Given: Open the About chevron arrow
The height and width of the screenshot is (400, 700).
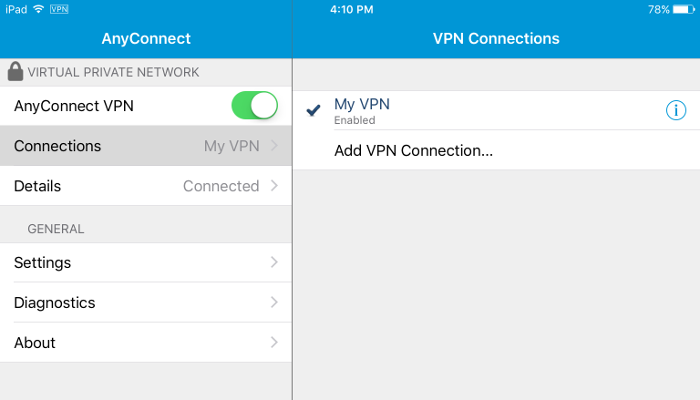Looking at the screenshot, I should [274, 342].
